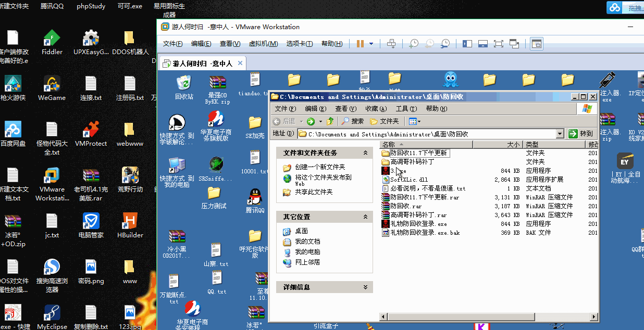This screenshot has height=330, width=644.
Task: Open 我的电脑 link under 其它位置
Action: (x=307, y=252)
